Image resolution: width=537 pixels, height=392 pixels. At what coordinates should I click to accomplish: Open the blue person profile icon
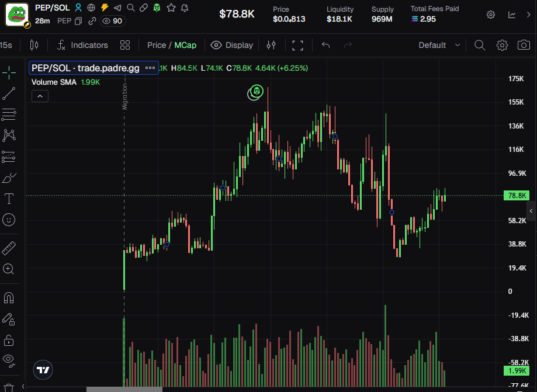click(78, 8)
